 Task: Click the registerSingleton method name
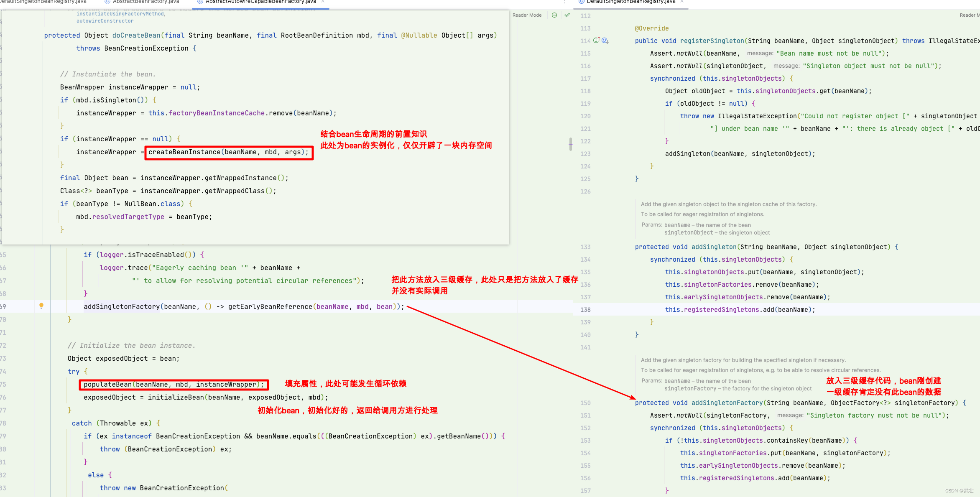[712, 41]
